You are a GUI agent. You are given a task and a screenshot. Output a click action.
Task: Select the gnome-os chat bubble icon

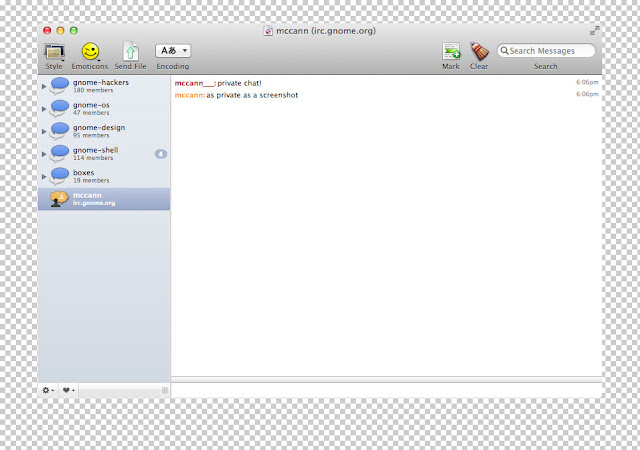[59, 108]
